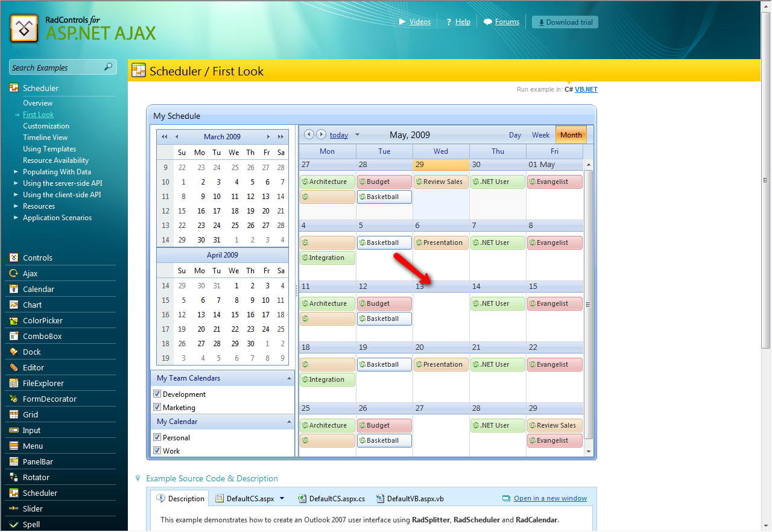This screenshot has height=532, width=772.
Task: Click the scheduler's scroll down arrow
Action: tap(588, 451)
